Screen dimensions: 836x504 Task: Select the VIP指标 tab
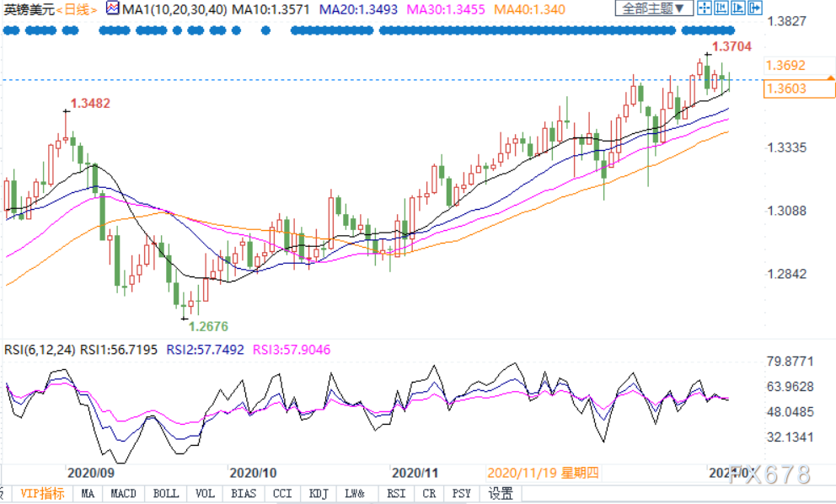(x=42, y=494)
